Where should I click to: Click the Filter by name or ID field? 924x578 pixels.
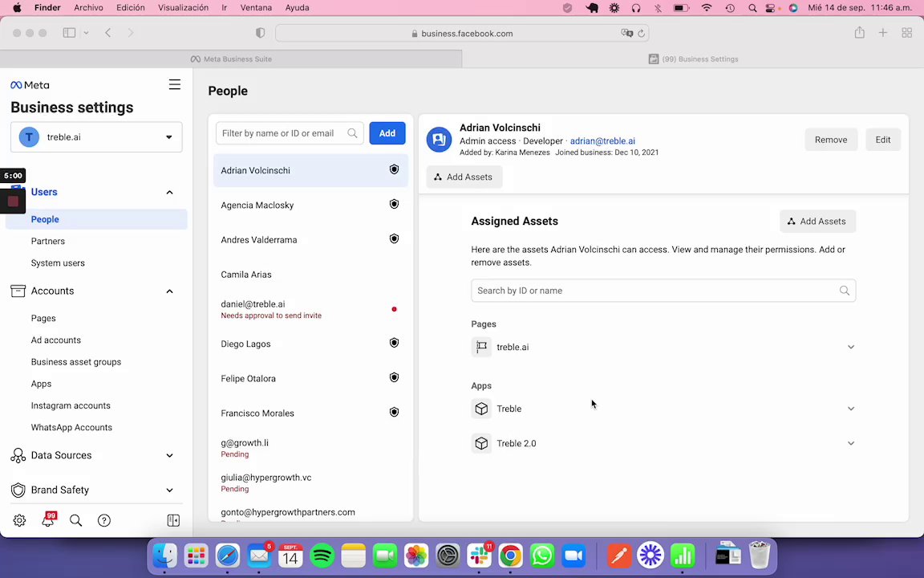pyautogui.click(x=290, y=133)
